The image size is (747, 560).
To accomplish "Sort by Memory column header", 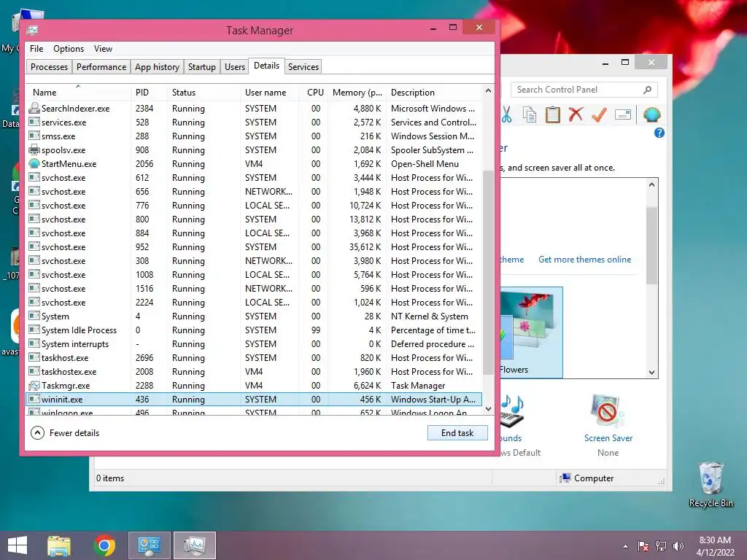I will coord(357,93).
